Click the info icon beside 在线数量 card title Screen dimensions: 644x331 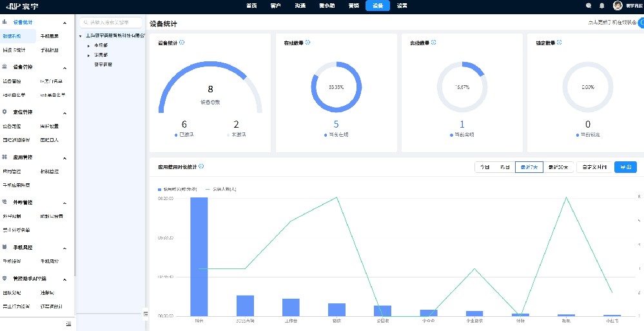[308, 43]
